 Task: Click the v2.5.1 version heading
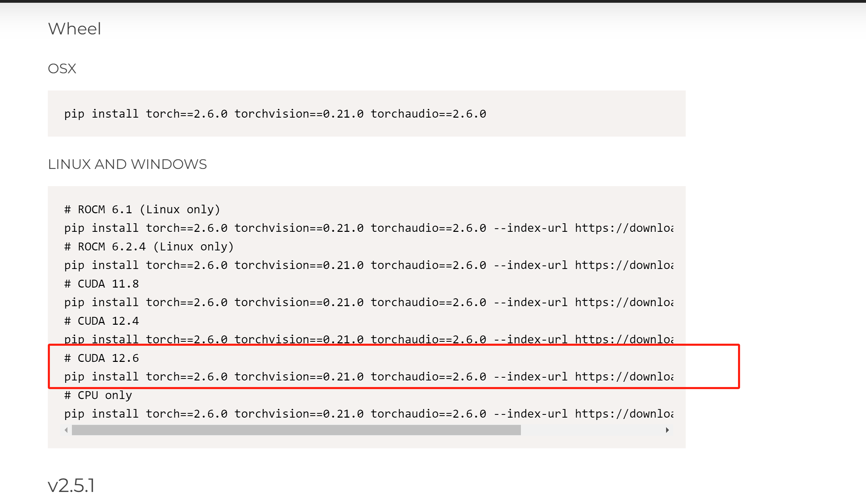tap(71, 485)
